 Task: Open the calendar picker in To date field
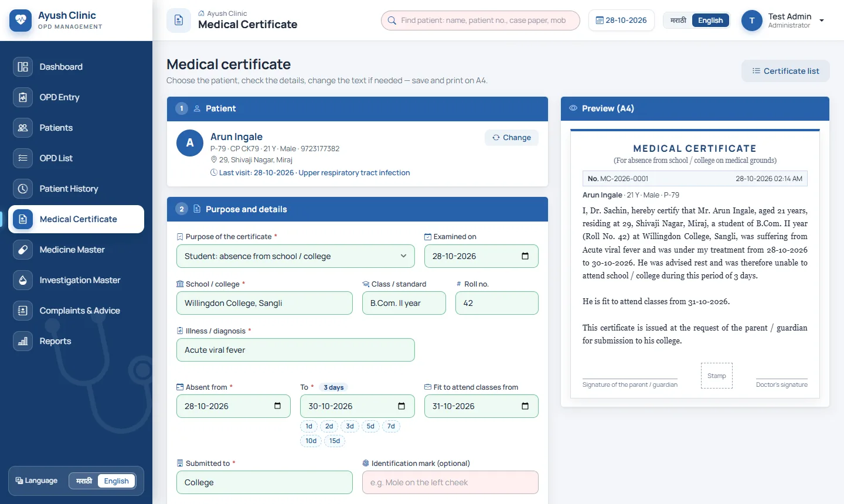tap(401, 406)
